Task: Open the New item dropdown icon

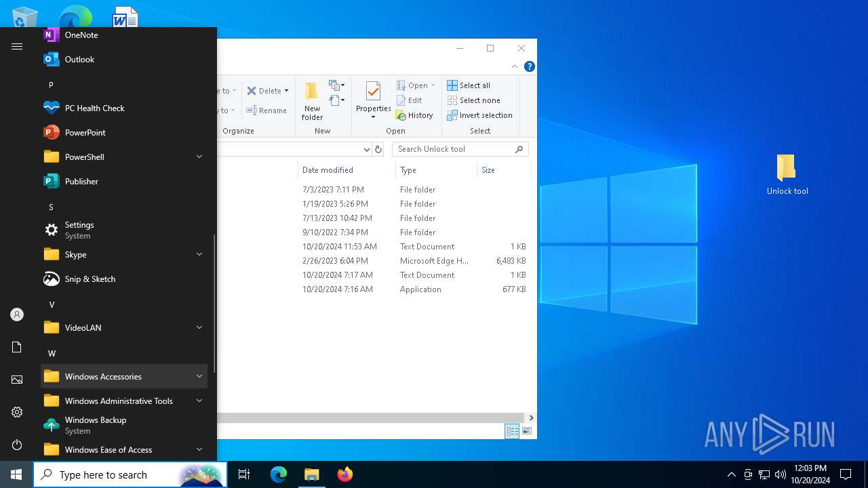Action: tap(337, 85)
